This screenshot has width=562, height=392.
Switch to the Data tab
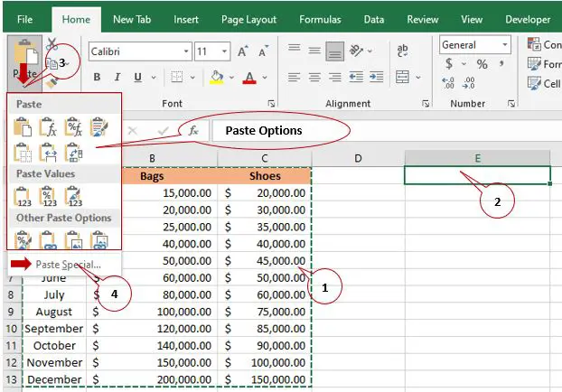[x=374, y=19]
